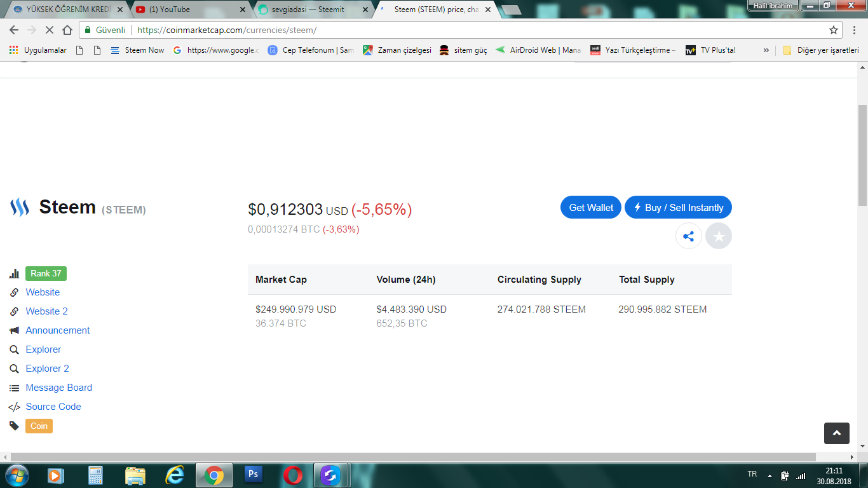This screenshot has height=488, width=868.
Task: Open the Message Board link
Action: (x=59, y=388)
